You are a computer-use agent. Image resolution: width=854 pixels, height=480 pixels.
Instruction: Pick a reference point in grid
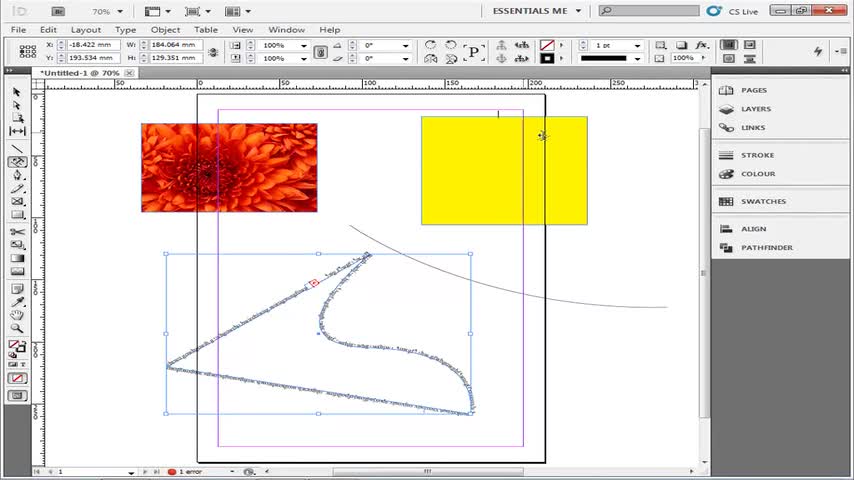click(27, 51)
